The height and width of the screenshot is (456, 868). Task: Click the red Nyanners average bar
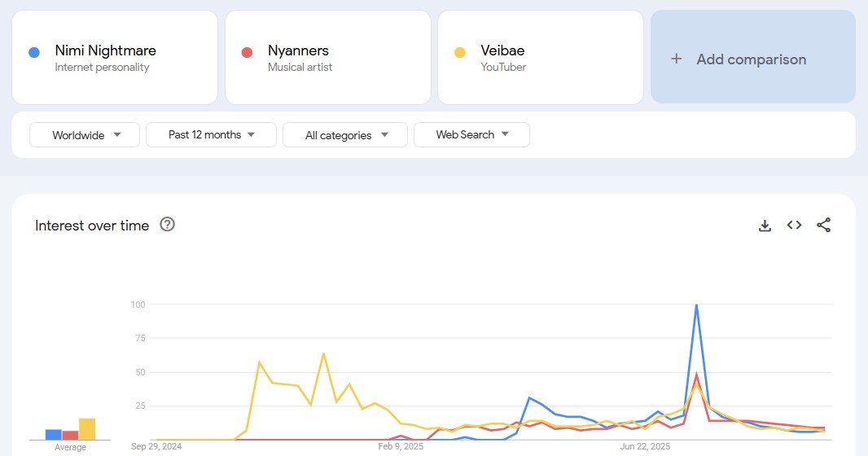click(x=70, y=435)
